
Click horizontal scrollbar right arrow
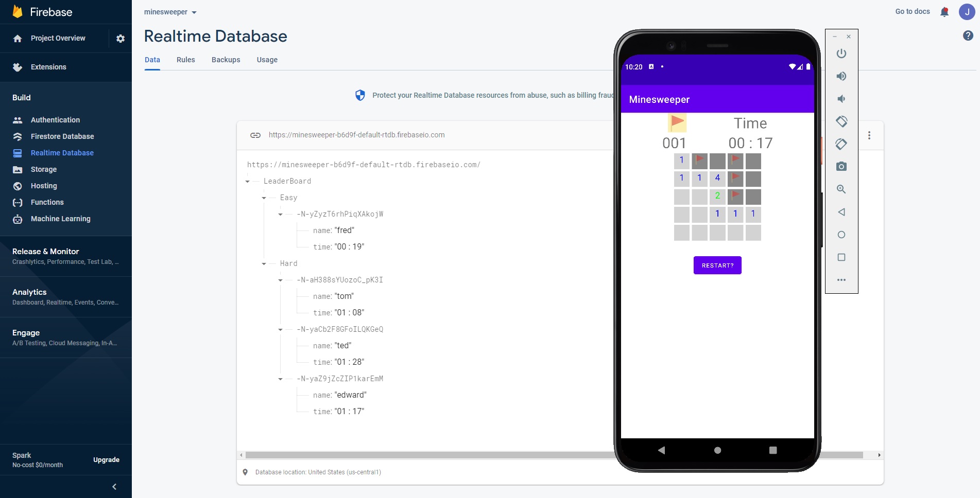pos(879,455)
